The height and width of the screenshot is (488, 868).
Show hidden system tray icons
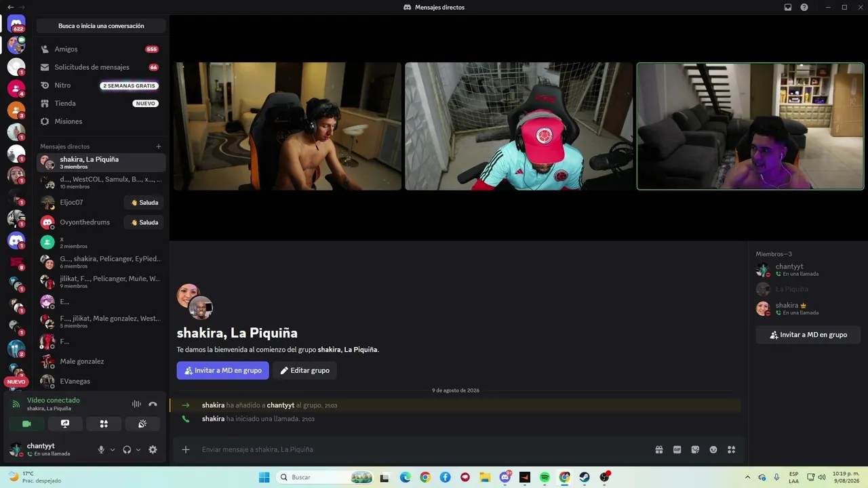tap(747, 477)
